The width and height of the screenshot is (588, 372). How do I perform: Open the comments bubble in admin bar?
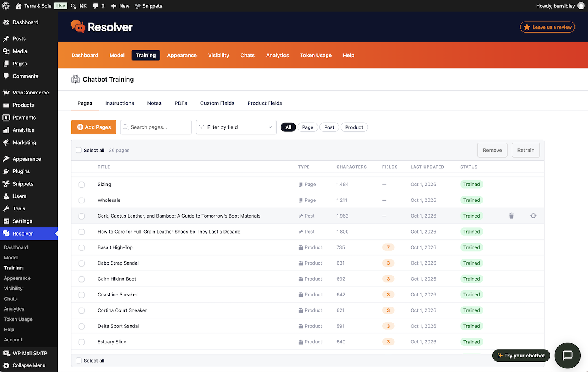tap(96, 6)
